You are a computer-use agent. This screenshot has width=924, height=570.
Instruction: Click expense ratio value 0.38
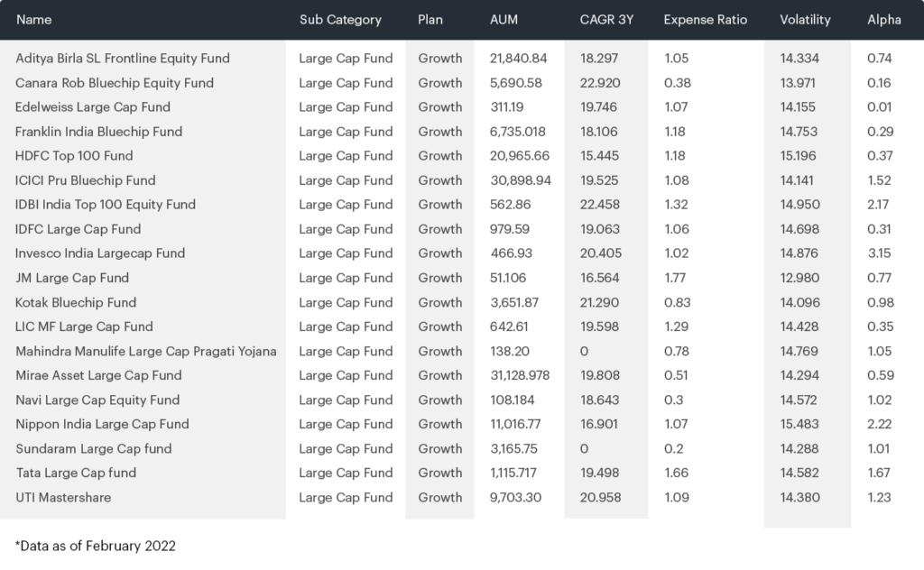(678, 83)
